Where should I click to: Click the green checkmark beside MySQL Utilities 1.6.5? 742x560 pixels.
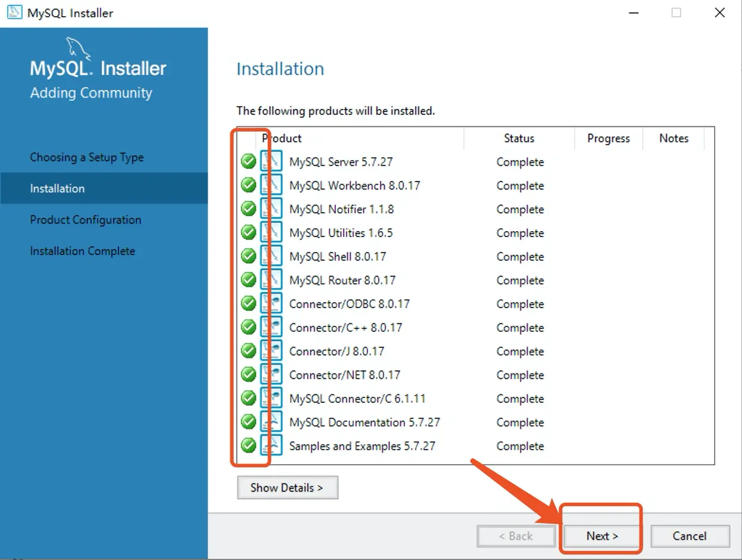[x=248, y=232]
